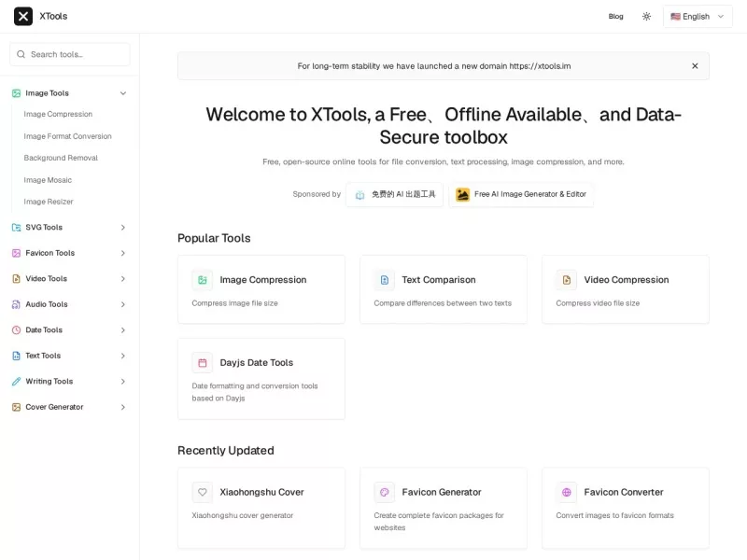Click the Favicon Converter globe icon
The image size is (747, 560).
[567, 493]
